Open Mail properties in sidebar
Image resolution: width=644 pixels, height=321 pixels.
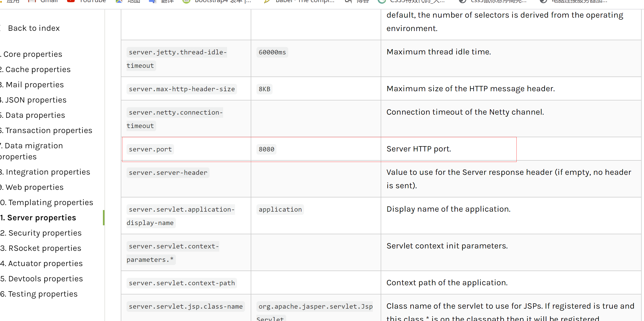tap(35, 85)
